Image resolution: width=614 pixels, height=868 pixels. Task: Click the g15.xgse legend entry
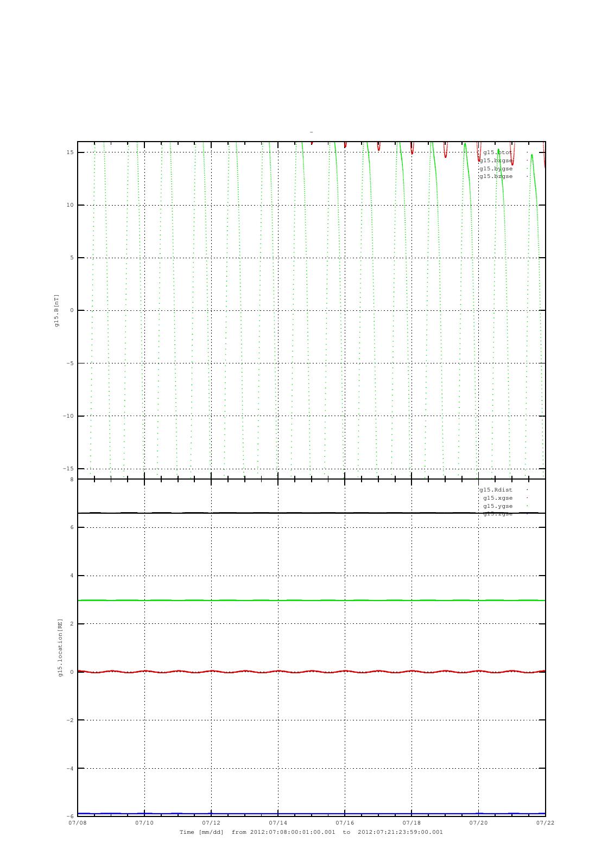pyautogui.click(x=498, y=498)
